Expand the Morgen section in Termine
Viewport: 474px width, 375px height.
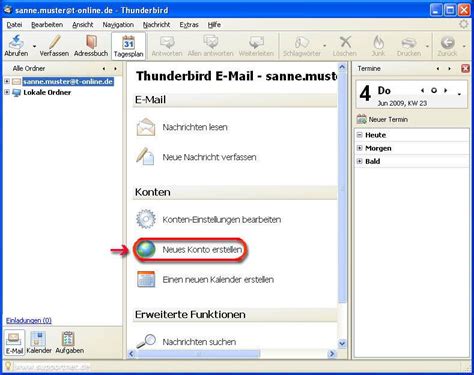(x=359, y=148)
